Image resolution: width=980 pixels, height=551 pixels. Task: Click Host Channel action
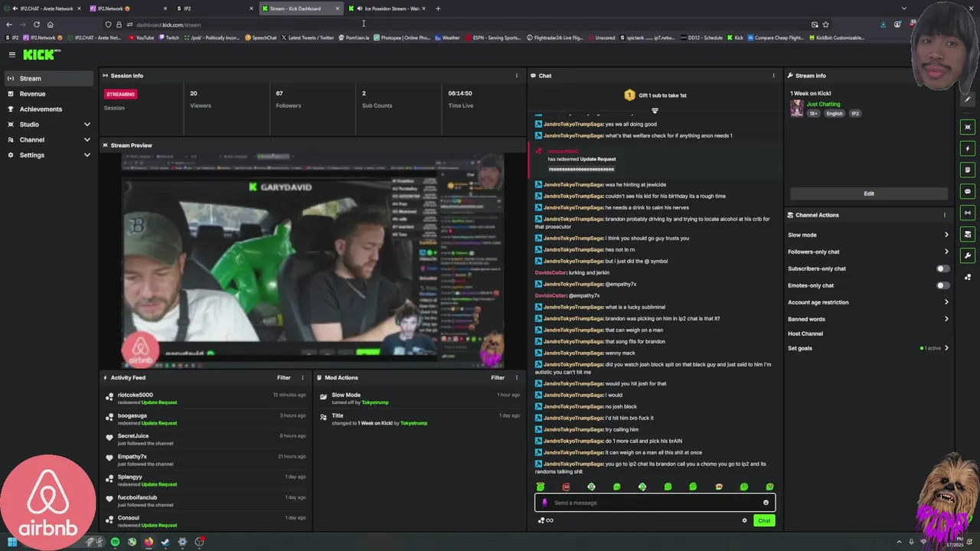[x=805, y=334]
